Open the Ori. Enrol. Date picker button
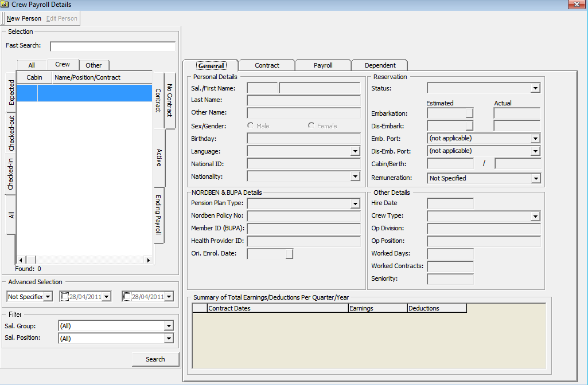This screenshot has height=385, width=588. pos(289,254)
